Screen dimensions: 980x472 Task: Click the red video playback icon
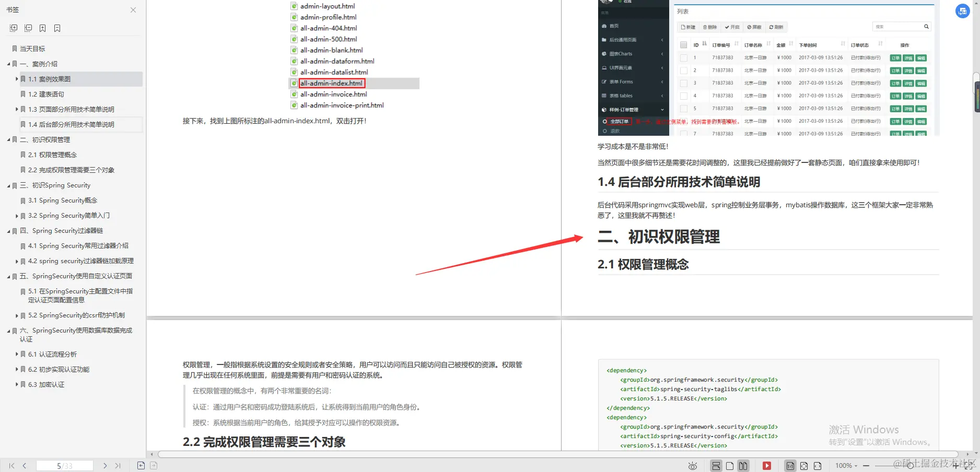click(767, 465)
